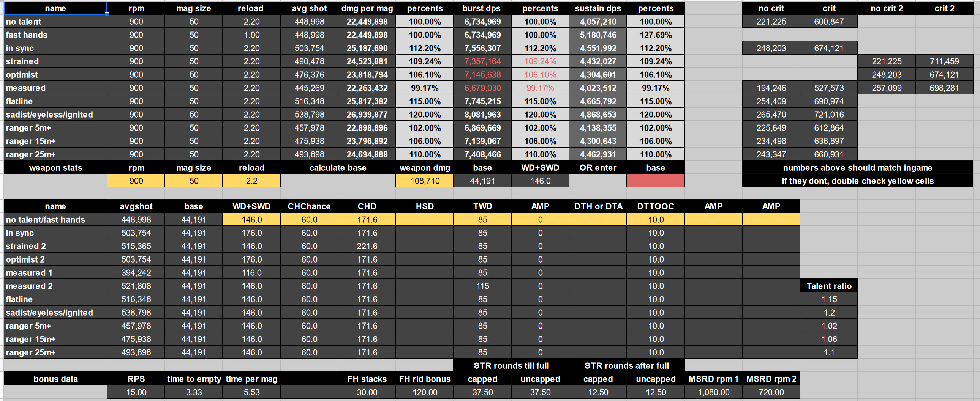Select the yellow reload cell showing 2.2

coord(251,181)
